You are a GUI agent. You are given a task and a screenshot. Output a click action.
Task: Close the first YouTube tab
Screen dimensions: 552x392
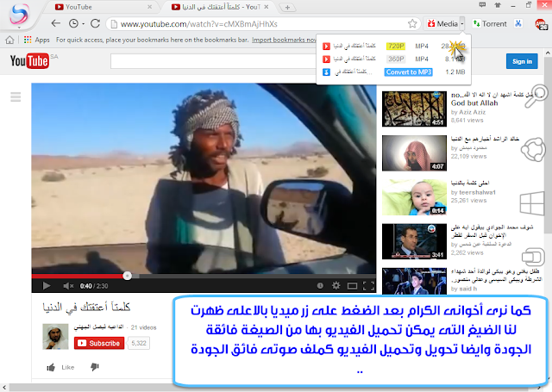tap(149, 7)
